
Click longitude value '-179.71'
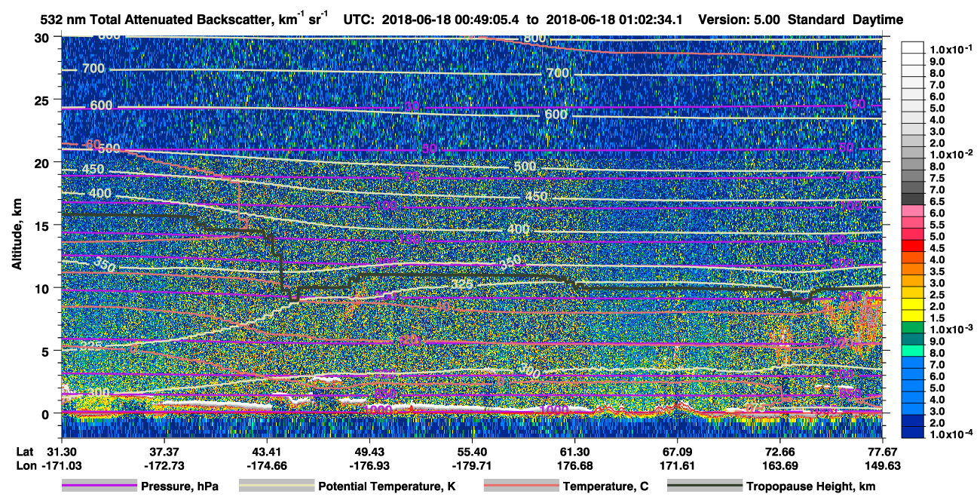point(472,465)
